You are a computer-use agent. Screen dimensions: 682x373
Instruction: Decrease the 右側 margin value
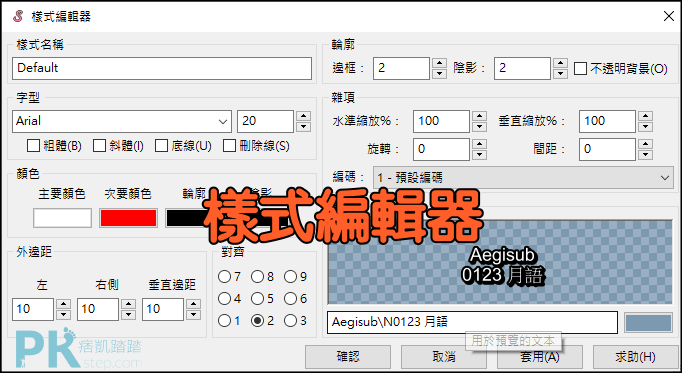coord(128,315)
